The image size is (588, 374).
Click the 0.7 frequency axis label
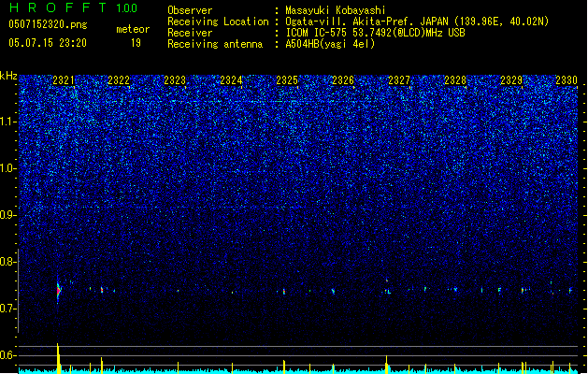[x=8, y=309]
